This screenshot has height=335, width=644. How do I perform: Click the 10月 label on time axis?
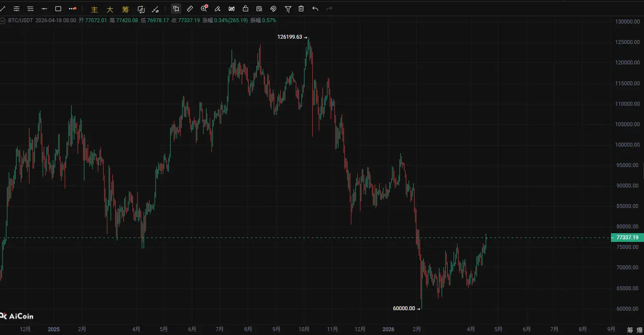304,329
